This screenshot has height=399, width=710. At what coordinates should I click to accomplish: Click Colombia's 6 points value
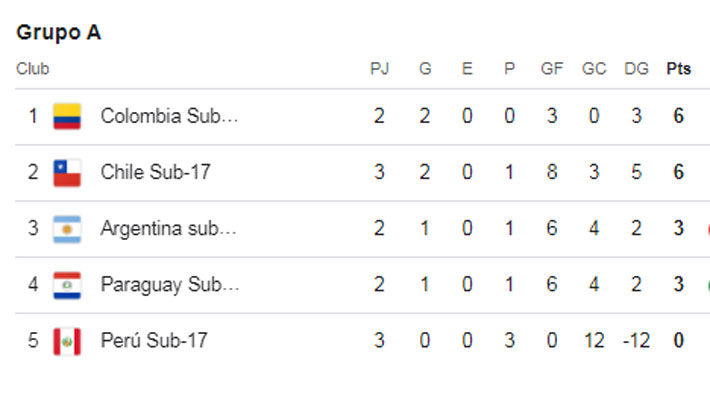(x=678, y=116)
